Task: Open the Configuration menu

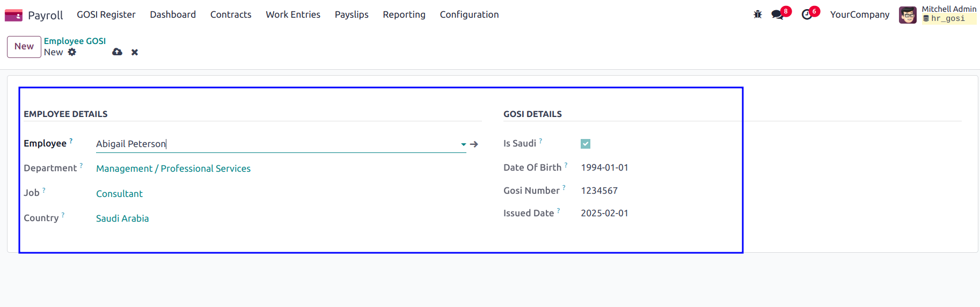Action: click(x=470, y=14)
